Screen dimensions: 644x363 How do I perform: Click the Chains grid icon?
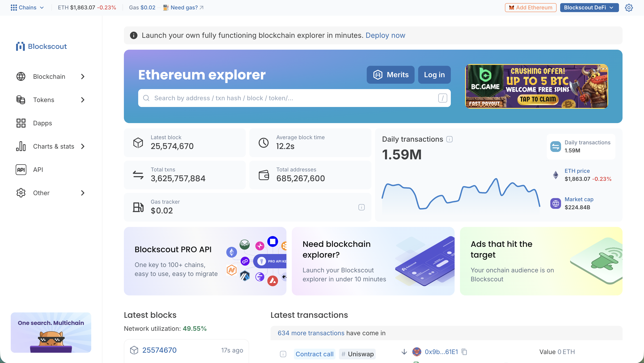click(14, 8)
